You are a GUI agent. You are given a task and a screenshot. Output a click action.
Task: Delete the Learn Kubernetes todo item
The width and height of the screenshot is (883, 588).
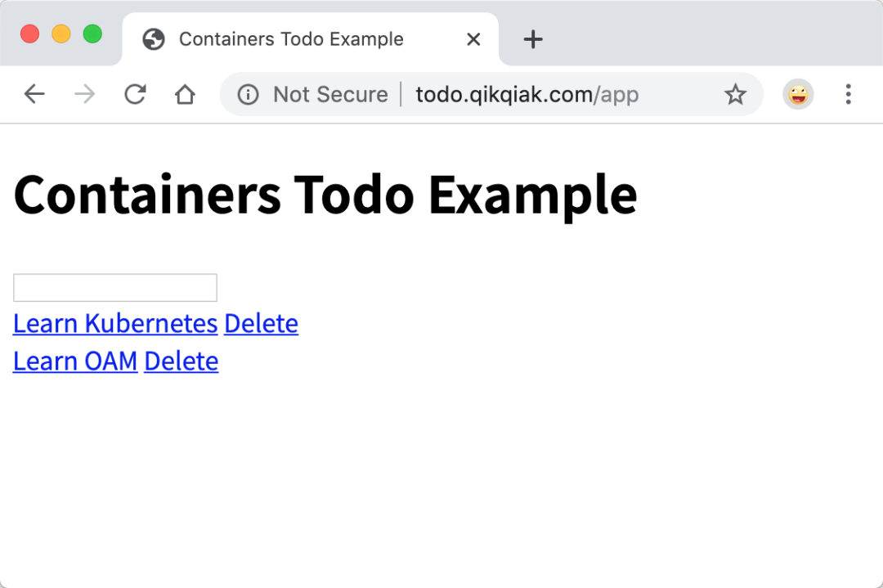pyautogui.click(x=262, y=323)
